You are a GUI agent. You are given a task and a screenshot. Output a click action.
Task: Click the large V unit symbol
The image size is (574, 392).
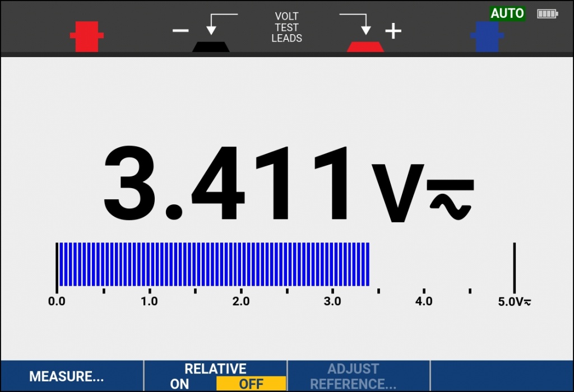pos(397,193)
